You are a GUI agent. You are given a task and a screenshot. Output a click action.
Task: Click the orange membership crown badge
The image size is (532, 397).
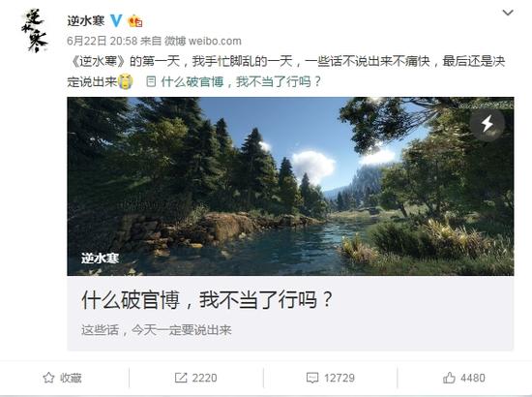134,21
